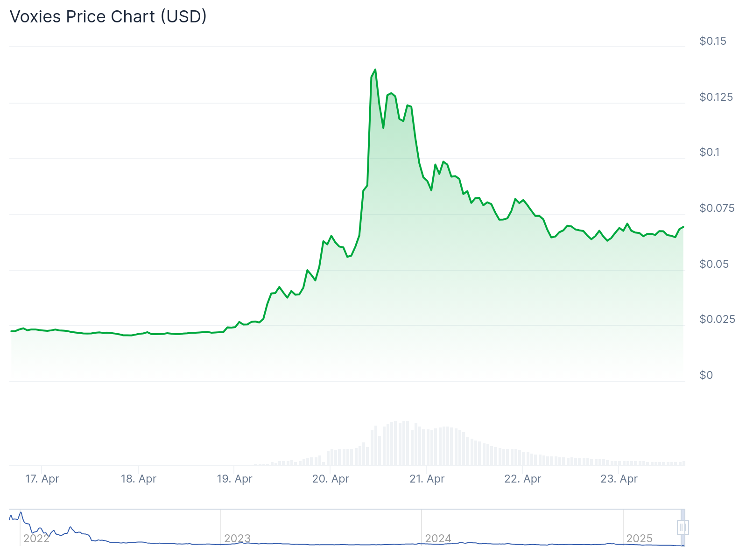746x560 pixels.
Task: Jump to 2024 in the navigator timeline
Action: tap(438, 539)
